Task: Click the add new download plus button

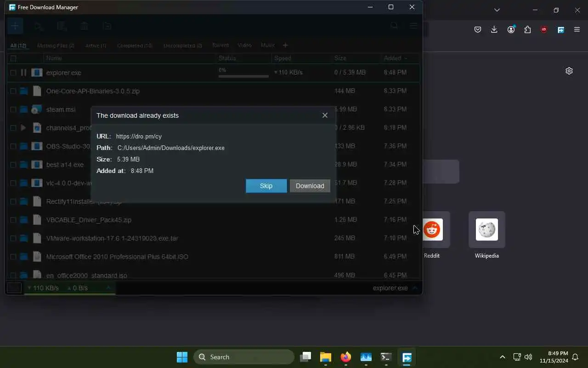Action: [x=15, y=26]
